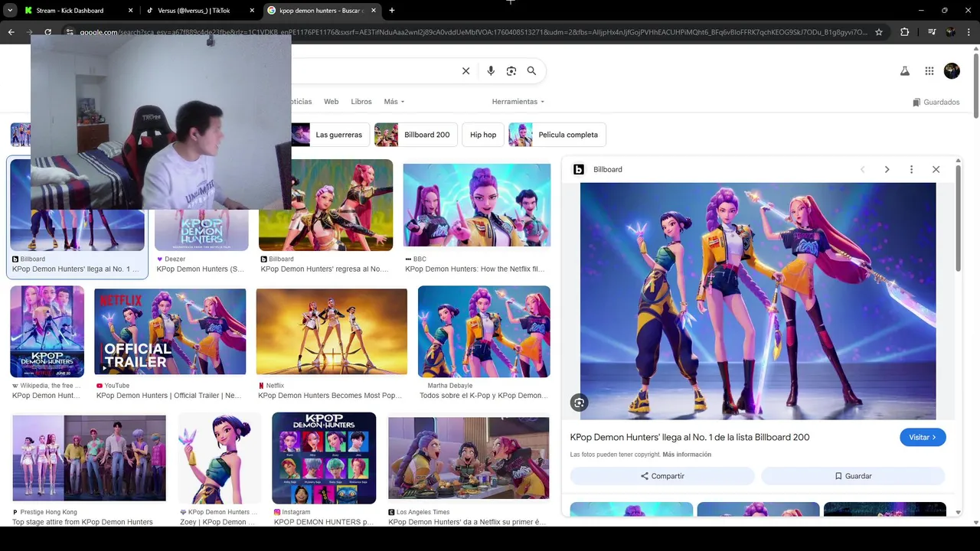The width and height of the screenshot is (980, 551).
Task: Click the page vertical scrollbar
Action: tap(975, 84)
